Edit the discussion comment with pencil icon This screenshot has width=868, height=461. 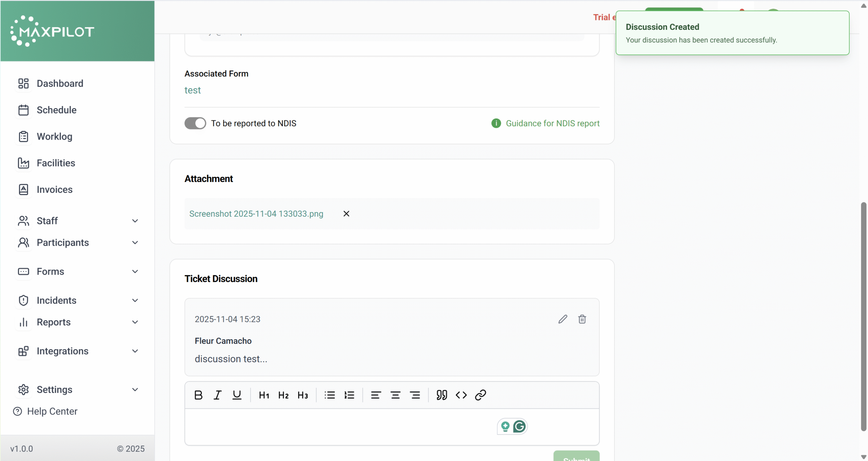tap(563, 319)
